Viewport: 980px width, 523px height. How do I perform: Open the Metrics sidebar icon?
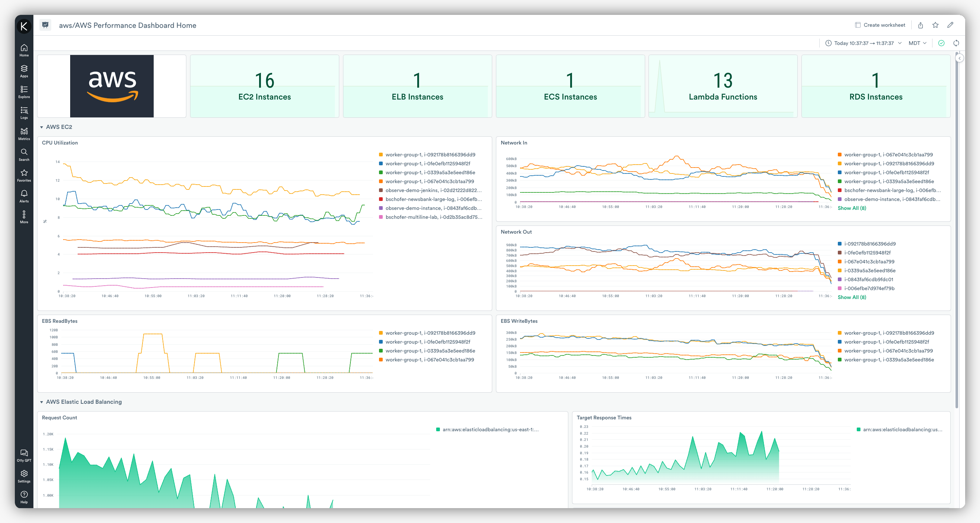pyautogui.click(x=24, y=134)
